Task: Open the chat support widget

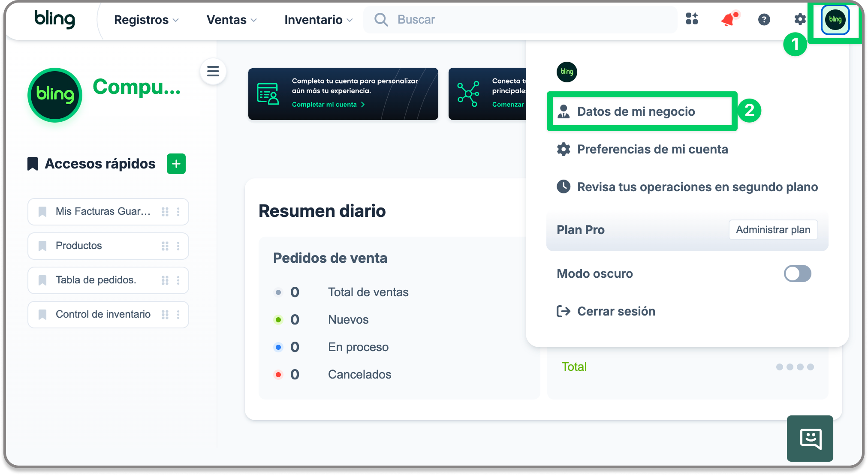Action: pos(810,438)
